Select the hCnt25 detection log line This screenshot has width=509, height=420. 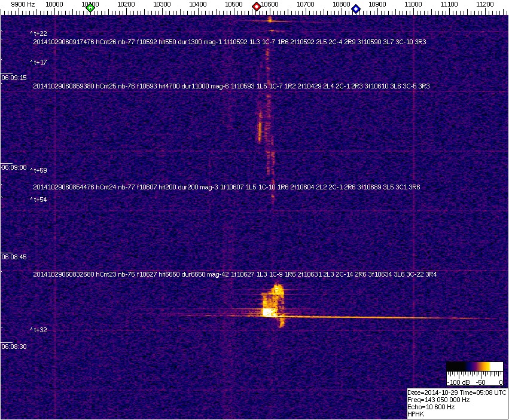click(x=231, y=86)
